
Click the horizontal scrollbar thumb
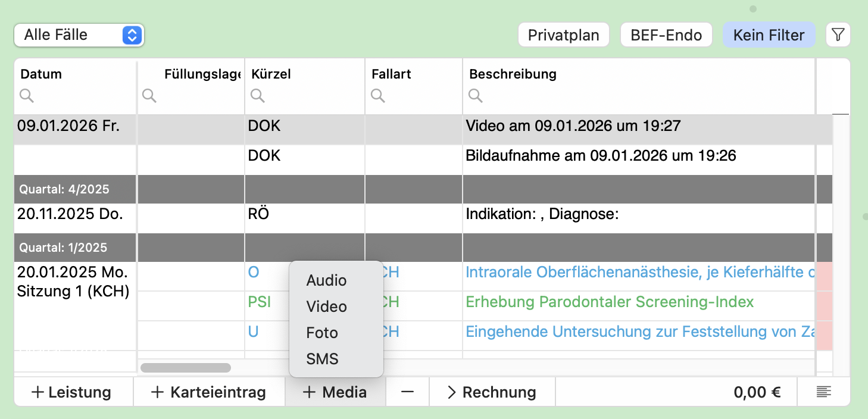(185, 368)
